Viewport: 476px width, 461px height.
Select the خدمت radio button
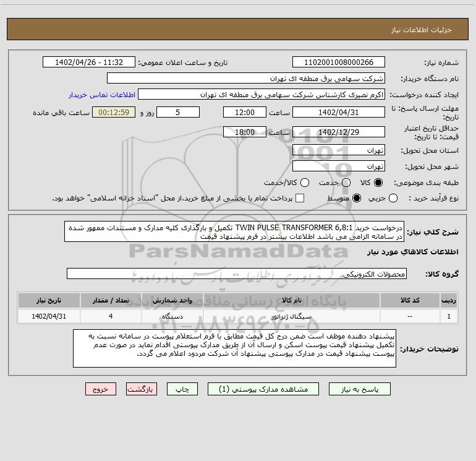pos(346,183)
